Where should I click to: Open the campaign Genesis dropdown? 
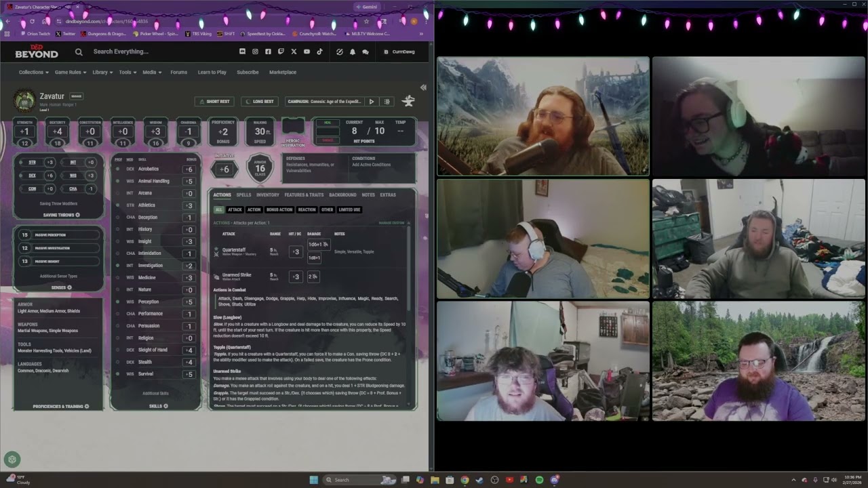point(324,102)
